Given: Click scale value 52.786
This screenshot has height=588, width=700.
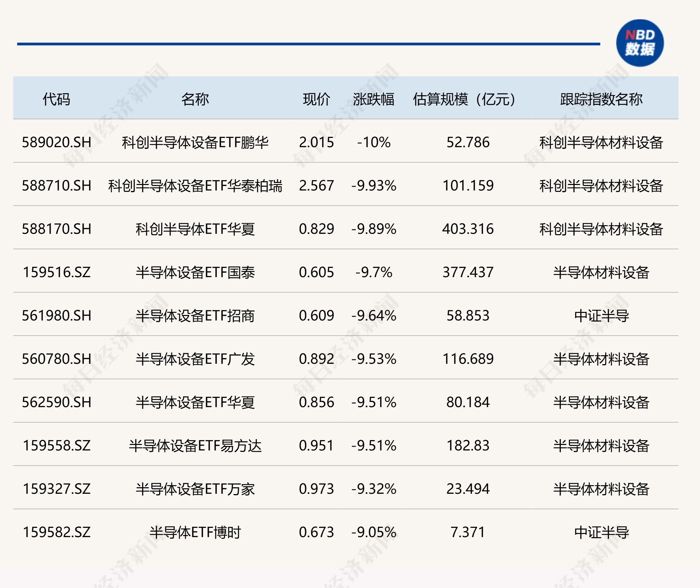Looking at the screenshot, I should [x=468, y=142].
